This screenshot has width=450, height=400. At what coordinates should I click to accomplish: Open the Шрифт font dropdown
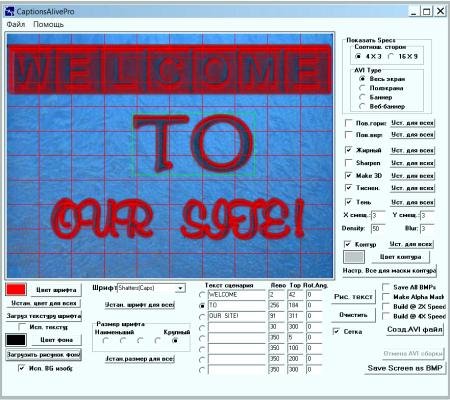(180, 288)
